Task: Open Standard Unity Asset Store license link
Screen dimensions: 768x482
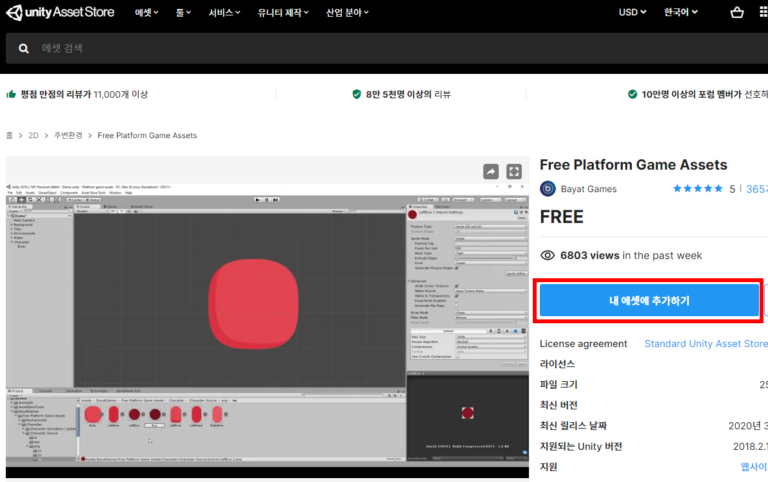Action: (706, 344)
